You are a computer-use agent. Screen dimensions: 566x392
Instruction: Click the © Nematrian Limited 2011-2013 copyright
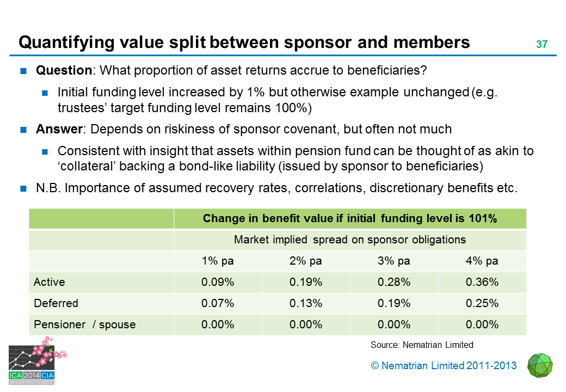pos(444,365)
